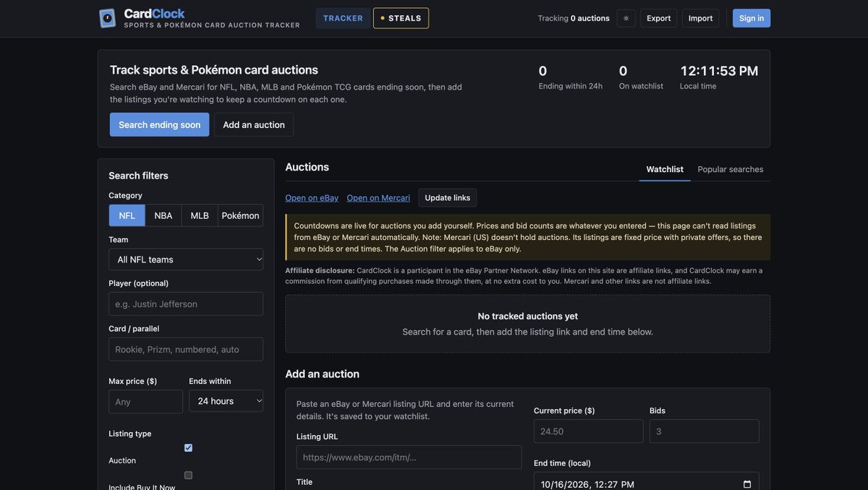Image resolution: width=868 pixels, height=490 pixels.
Task: Click the "Ending within 24h" stat text
Action: click(571, 86)
